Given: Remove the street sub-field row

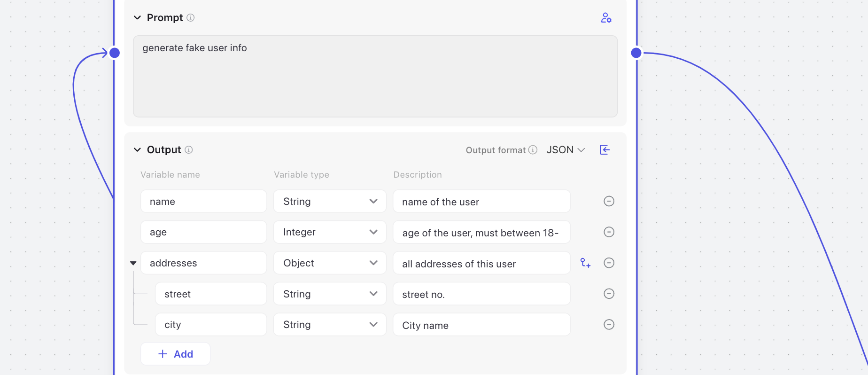Looking at the screenshot, I should (x=609, y=294).
